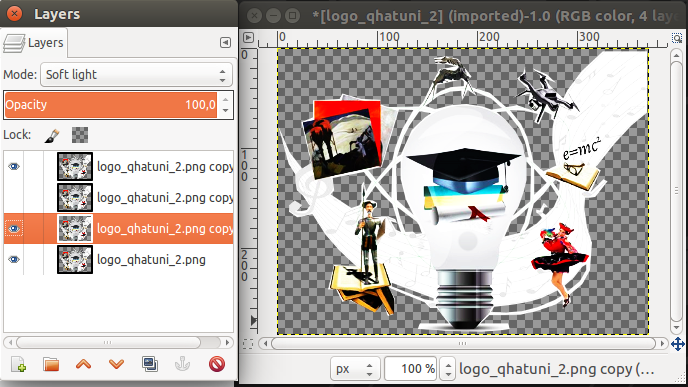
Task: Select the highlighted logo_qhatuni_2.png copy layer name
Action: point(165,229)
